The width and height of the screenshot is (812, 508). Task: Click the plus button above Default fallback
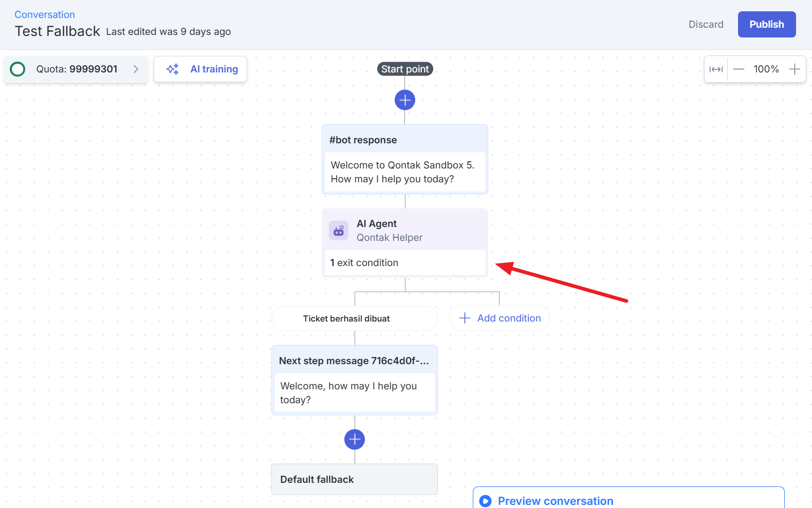355,439
